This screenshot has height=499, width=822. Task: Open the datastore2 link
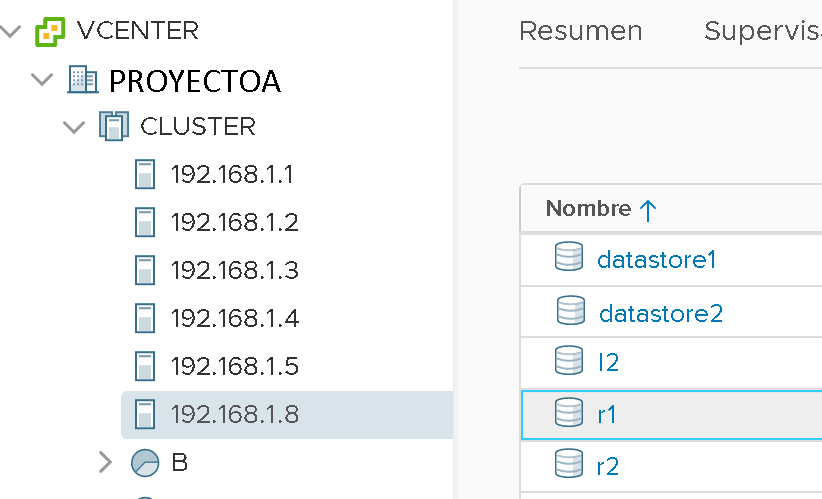661,313
